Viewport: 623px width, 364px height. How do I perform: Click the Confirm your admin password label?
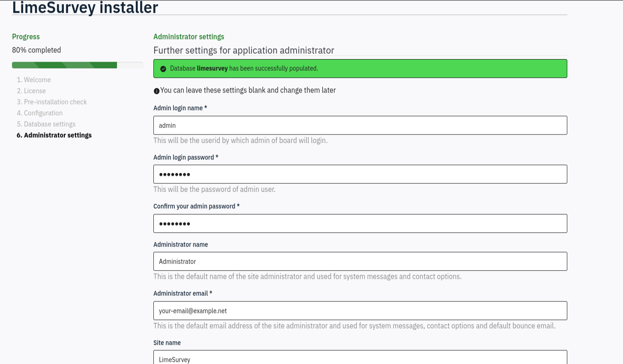pos(197,206)
